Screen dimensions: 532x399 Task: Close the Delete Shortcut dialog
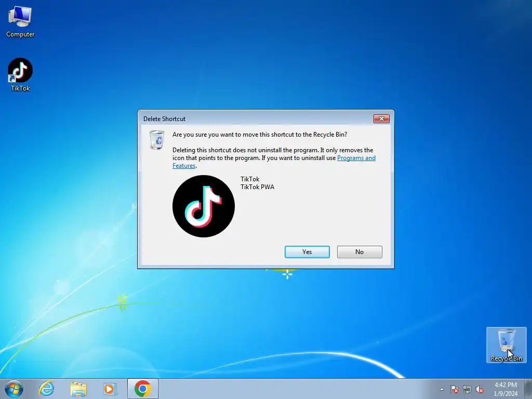click(381, 119)
